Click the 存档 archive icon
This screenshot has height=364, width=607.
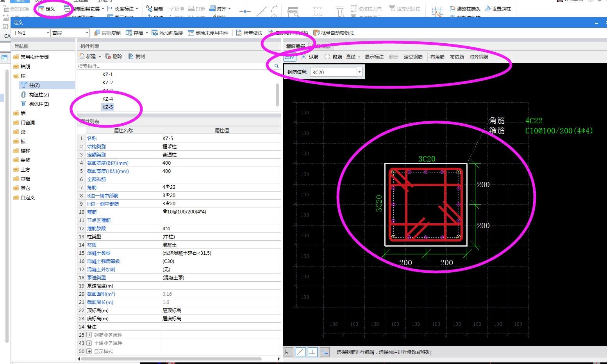129,33
